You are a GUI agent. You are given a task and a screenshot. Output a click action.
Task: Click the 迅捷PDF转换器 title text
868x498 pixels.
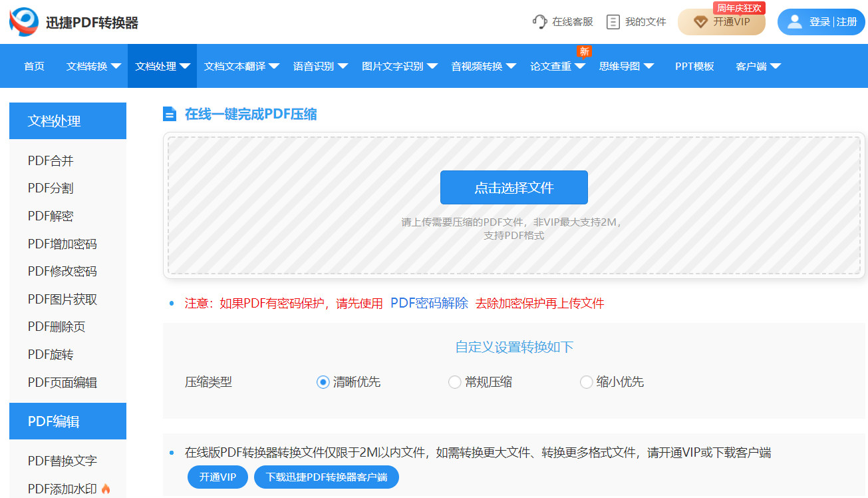(92, 23)
